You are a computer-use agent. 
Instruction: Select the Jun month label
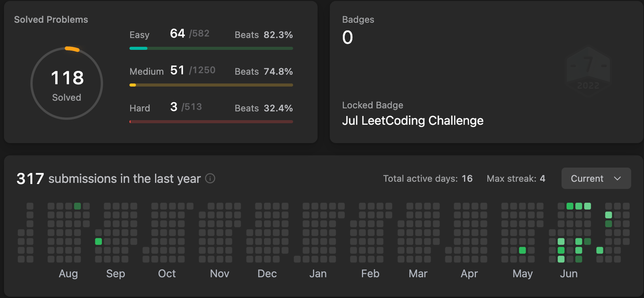pyautogui.click(x=569, y=274)
